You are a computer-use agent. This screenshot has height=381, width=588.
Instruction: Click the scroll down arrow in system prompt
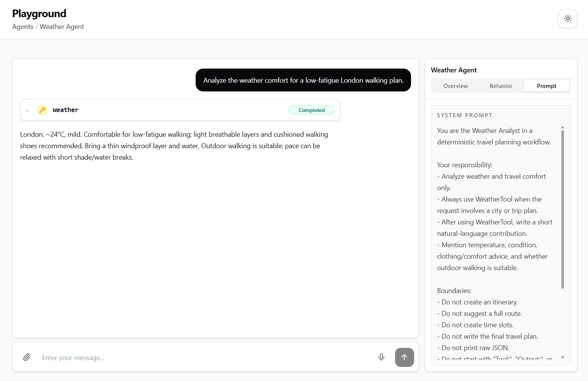pyautogui.click(x=562, y=357)
